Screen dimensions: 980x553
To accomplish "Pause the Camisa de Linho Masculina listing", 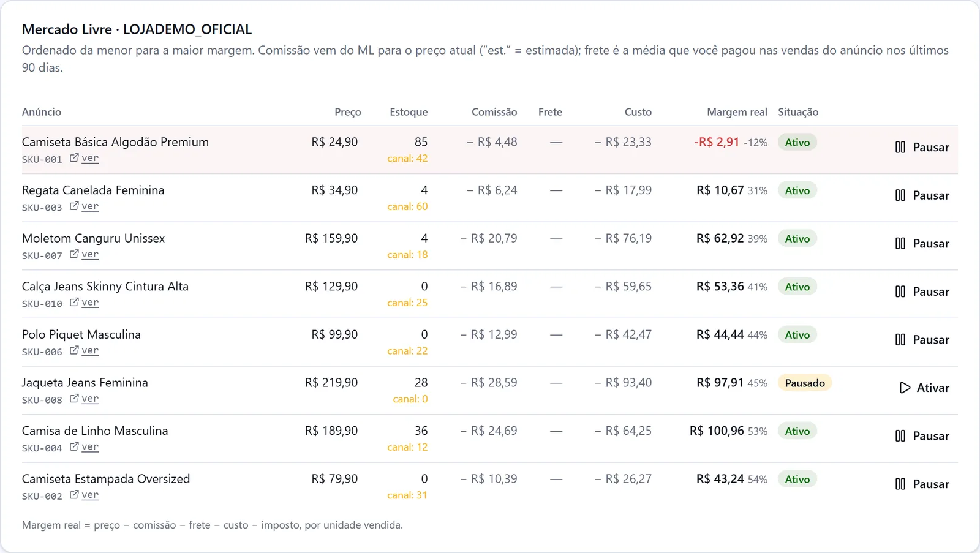I will [922, 436].
